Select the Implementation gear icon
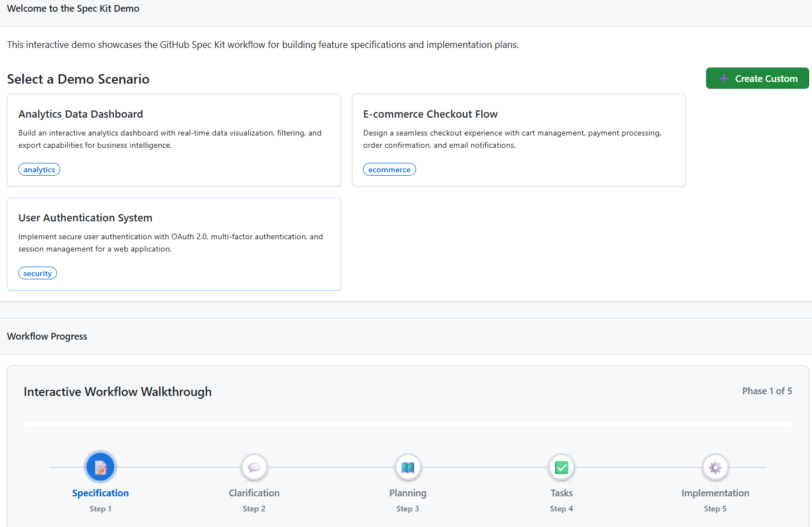The image size is (812, 527). tap(715, 467)
